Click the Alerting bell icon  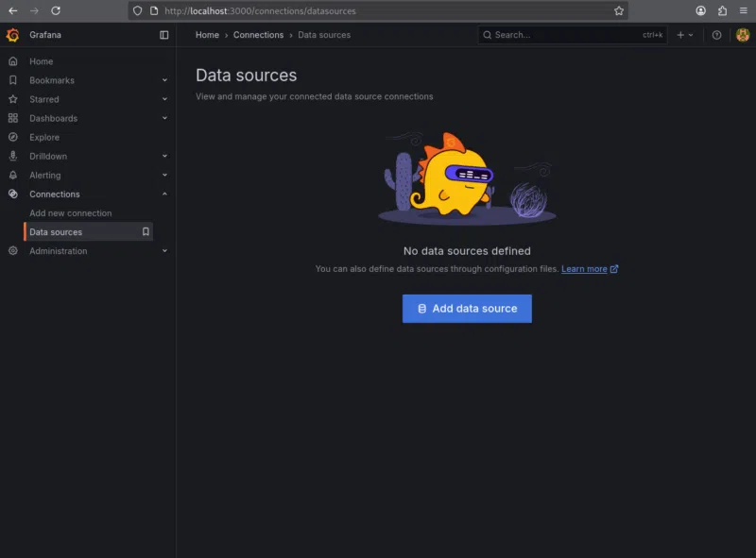point(13,175)
